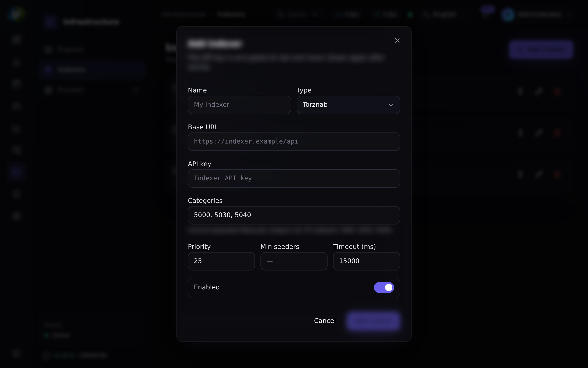The width and height of the screenshot is (588, 368).
Task: Click the purple submit button beside Cancel
Action: (x=373, y=321)
